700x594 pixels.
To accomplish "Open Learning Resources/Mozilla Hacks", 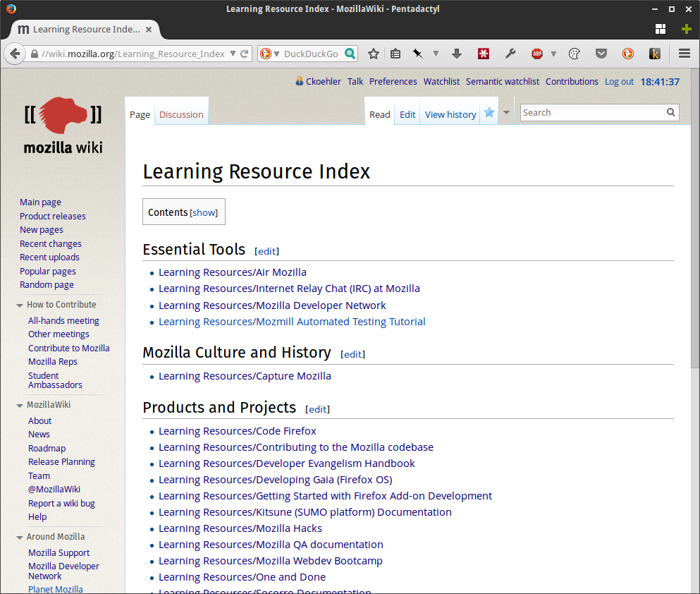I will pyautogui.click(x=240, y=529).
